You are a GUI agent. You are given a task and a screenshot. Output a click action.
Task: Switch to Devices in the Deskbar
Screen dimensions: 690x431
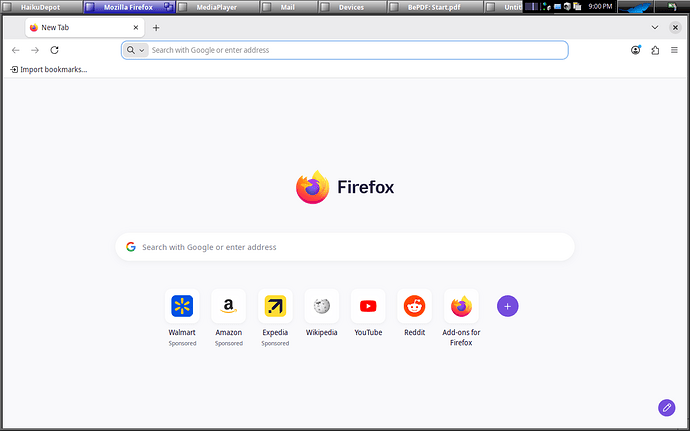[x=351, y=7]
